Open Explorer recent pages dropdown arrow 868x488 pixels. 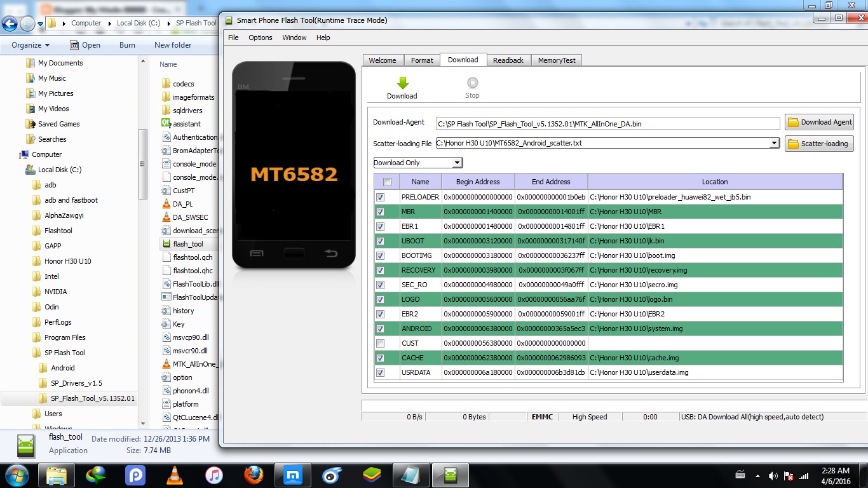(40, 24)
